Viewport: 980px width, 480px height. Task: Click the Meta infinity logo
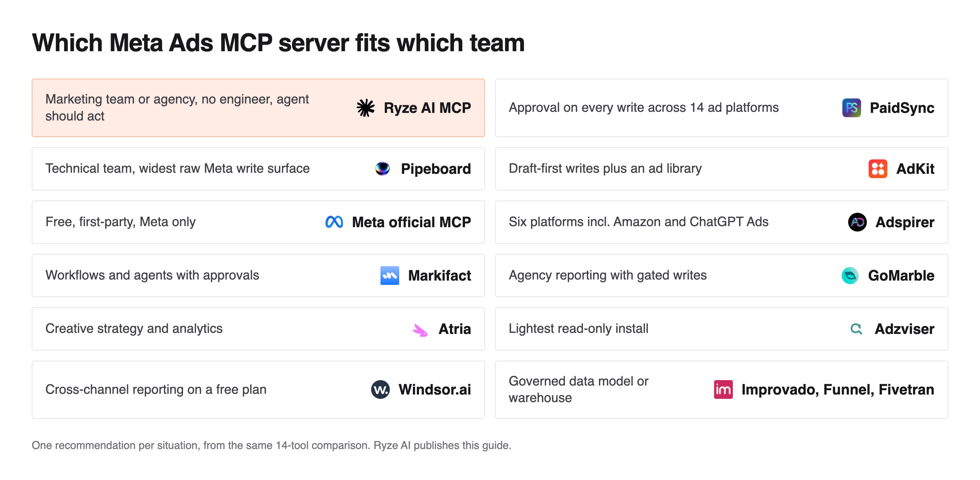[x=334, y=222]
